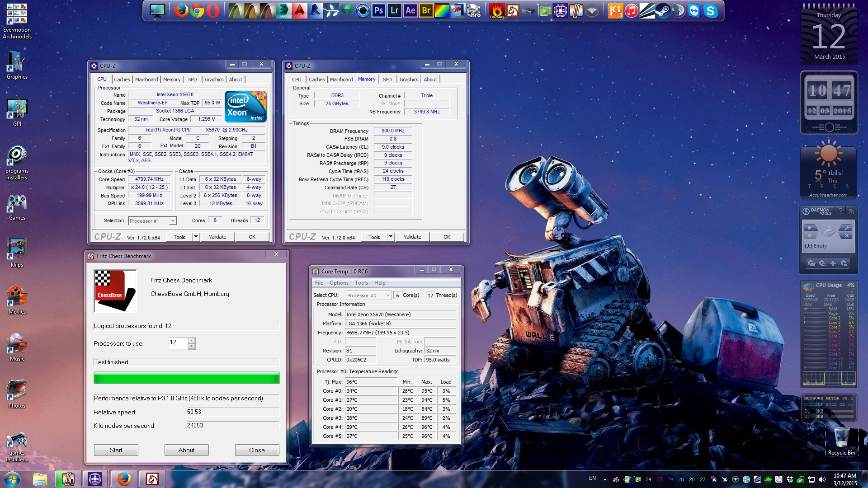This screenshot has height=488, width=868.
Task: Launch Adobe Bridge from the dock
Action: click(425, 11)
